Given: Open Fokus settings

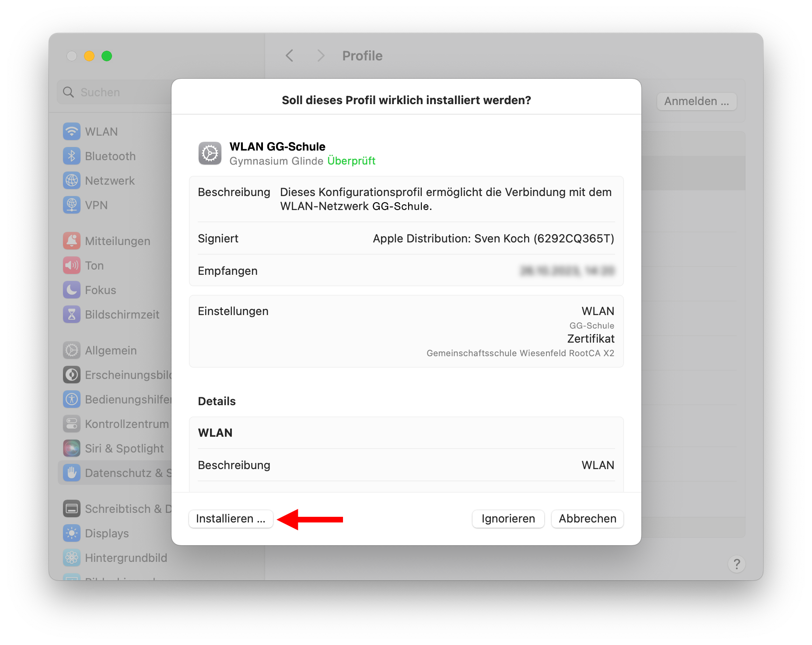Looking at the screenshot, I should pyautogui.click(x=100, y=290).
